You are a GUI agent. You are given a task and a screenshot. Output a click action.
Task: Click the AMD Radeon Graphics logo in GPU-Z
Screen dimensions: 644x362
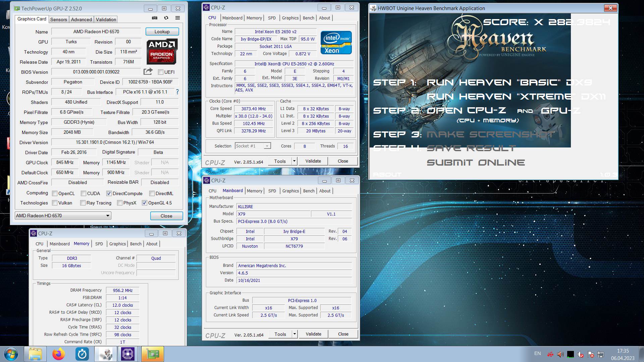[162, 52]
